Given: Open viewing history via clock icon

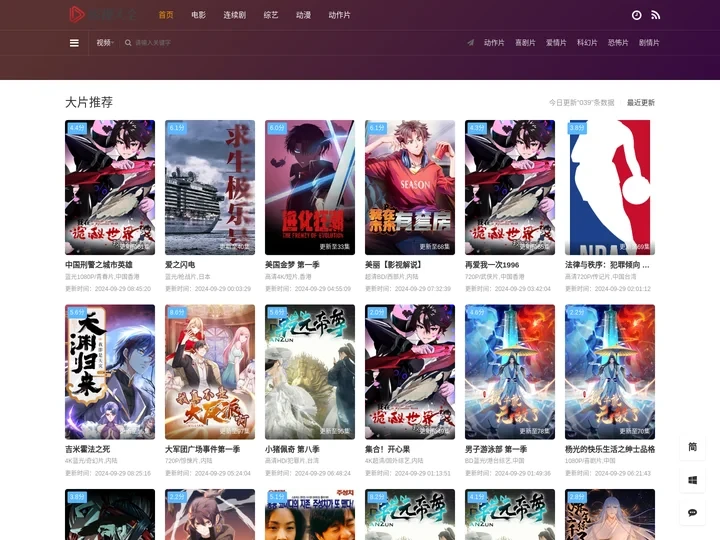Looking at the screenshot, I should click(x=636, y=15).
